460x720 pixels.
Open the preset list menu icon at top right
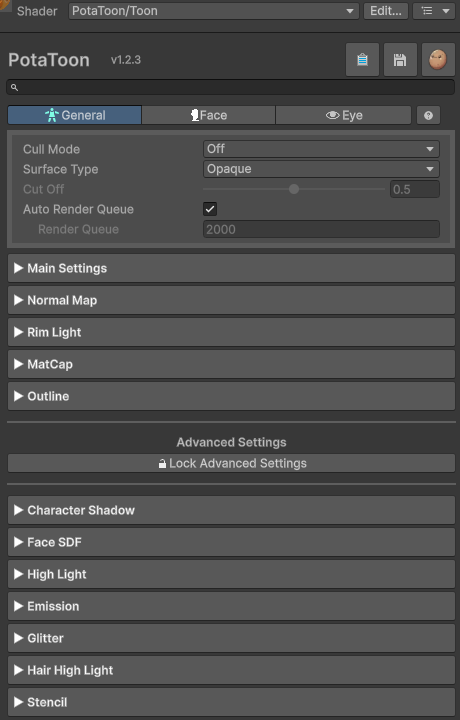coord(434,11)
